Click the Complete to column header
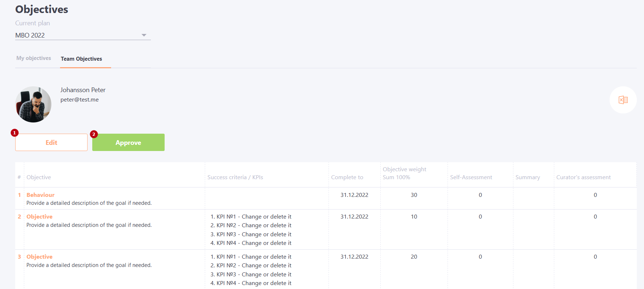Viewport: 644px width, 289px height. [347, 177]
